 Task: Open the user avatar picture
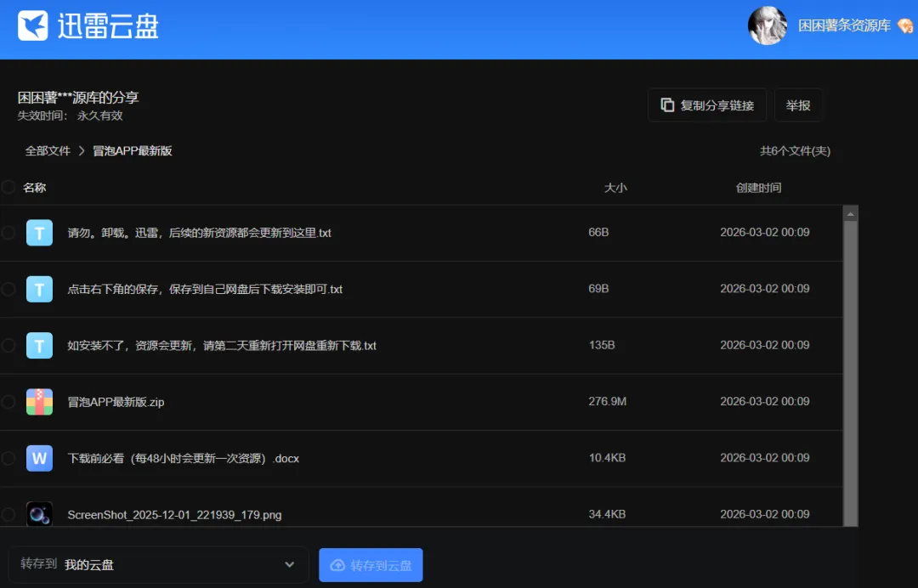point(767,25)
